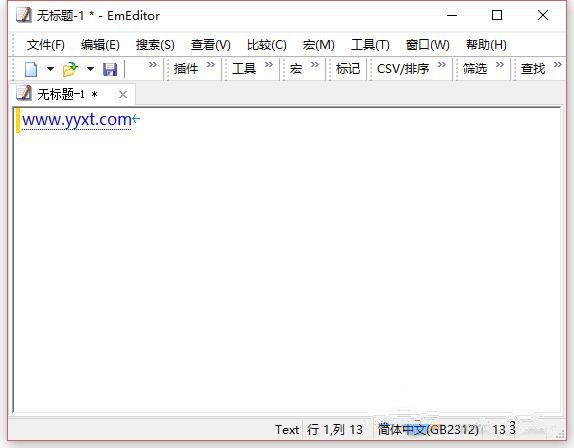574x448 pixels.
Task: Expand the 插件 toolbar overflow chevron
Action: tap(210, 65)
